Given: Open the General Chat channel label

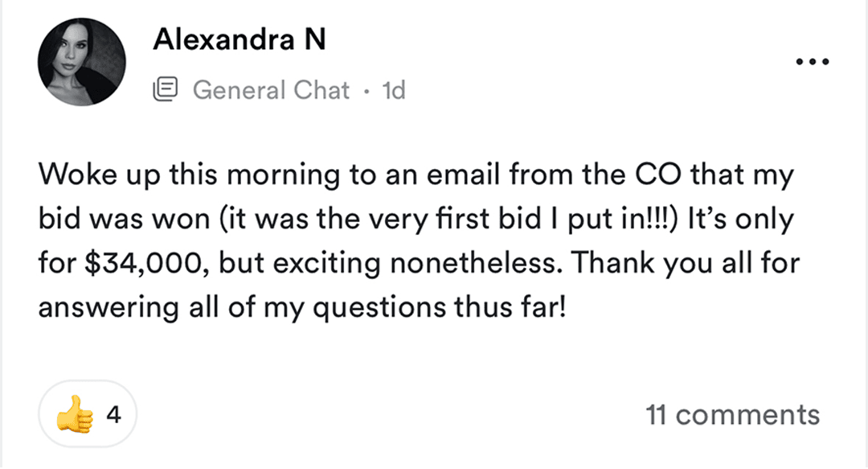Looking at the screenshot, I should pos(271,90).
